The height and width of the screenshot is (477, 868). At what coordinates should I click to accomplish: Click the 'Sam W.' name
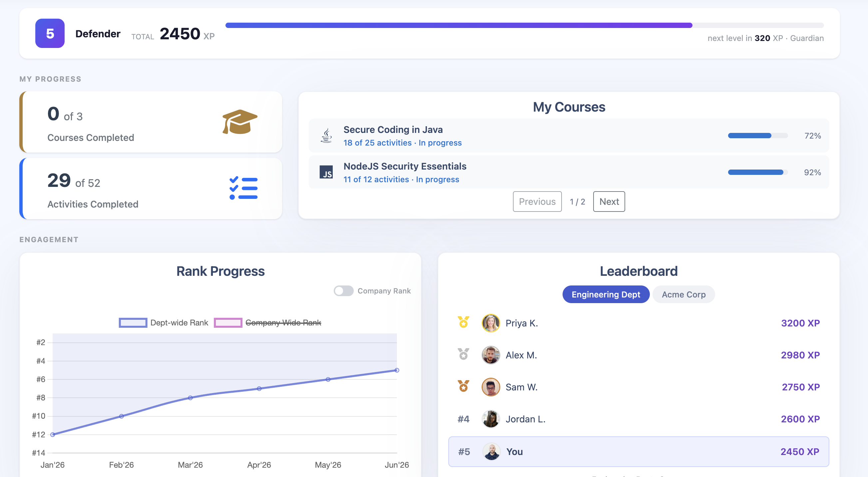click(x=522, y=387)
